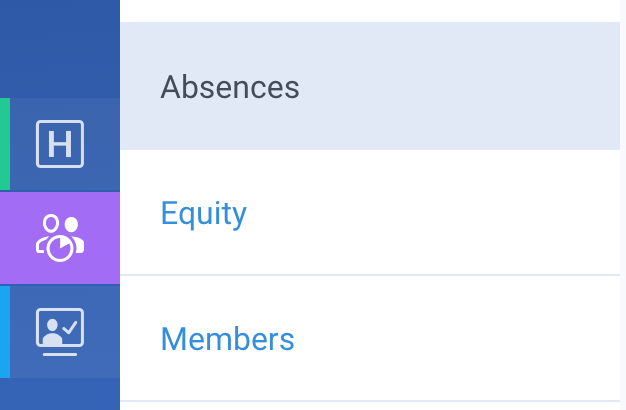Click the vertical scrollbar at right edge
Screen dimensions: 626x410
(623, 205)
